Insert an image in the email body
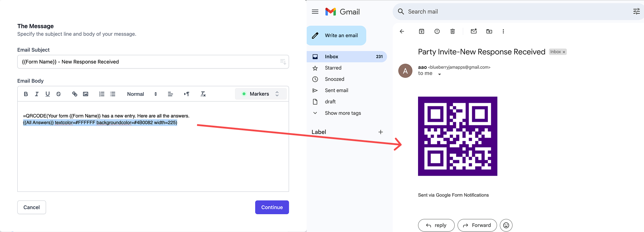This screenshot has height=232, width=644. tap(86, 94)
